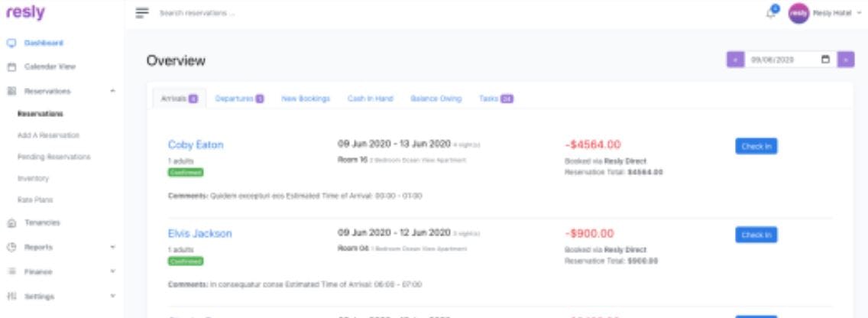Click the Reports clock icon
This screenshot has width=868, height=318.
pos(11,248)
